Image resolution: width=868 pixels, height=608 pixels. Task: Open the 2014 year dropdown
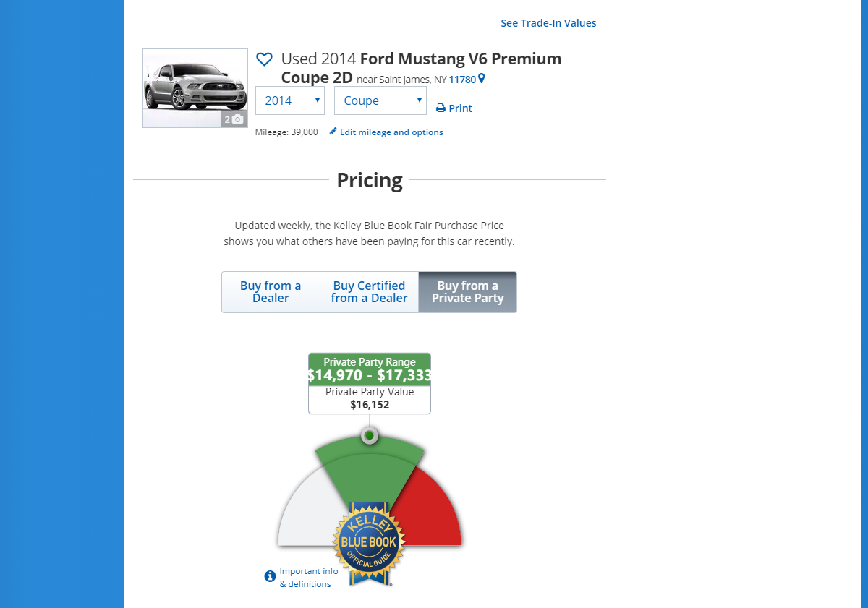289,100
